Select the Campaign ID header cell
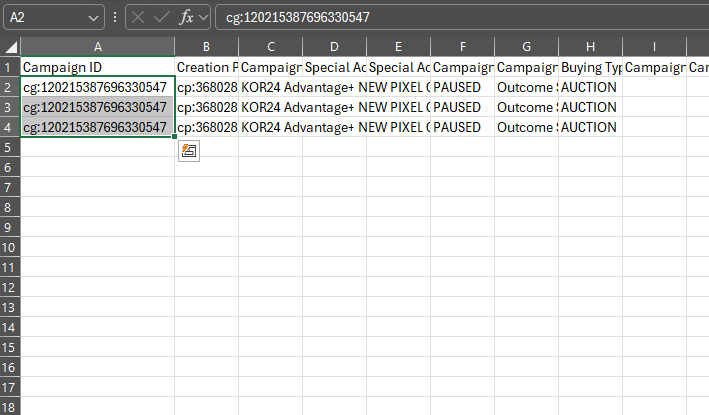Image resolution: width=709 pixels, height=415 pixels. pyautogui.click(x=97, y=67)
